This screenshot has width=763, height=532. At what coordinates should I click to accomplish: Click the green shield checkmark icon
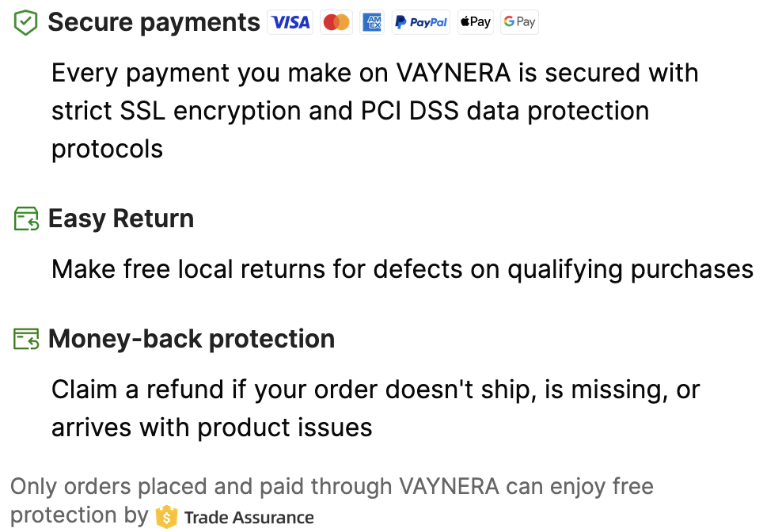tap(26, 23)
